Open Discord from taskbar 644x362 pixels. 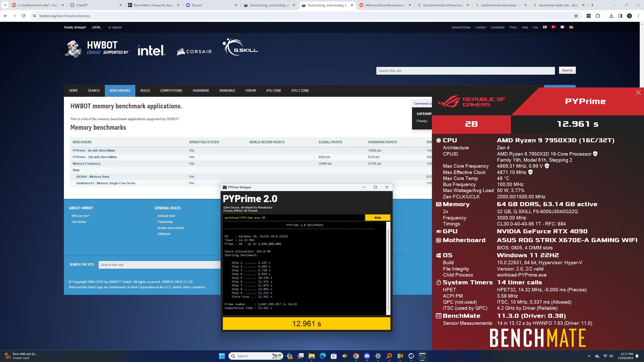click(367, 356)
